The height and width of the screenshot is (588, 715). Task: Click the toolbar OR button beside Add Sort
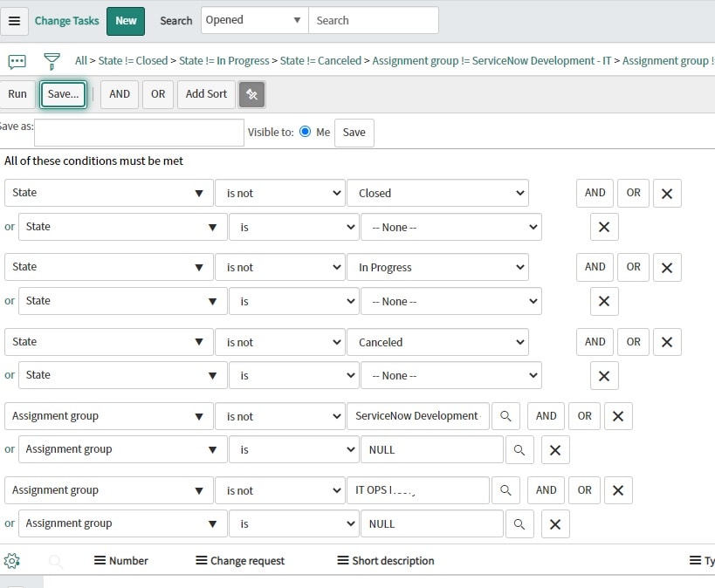[158, 94]
